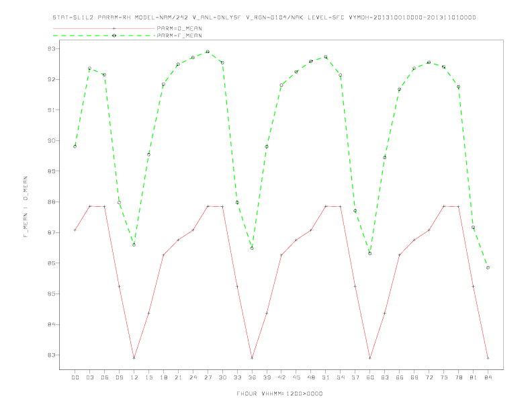Image resolution: width=532 pixels, height=411 pixels.
Task: Click x-axis forecast hour label 21
Action: (x=179, y=377)
